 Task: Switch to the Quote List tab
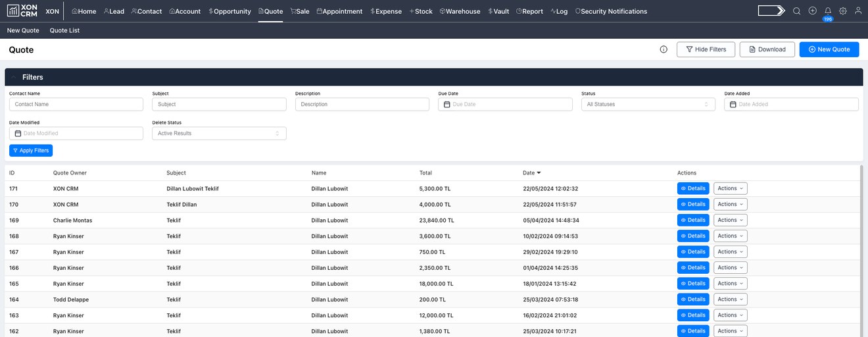coord(64,30)
